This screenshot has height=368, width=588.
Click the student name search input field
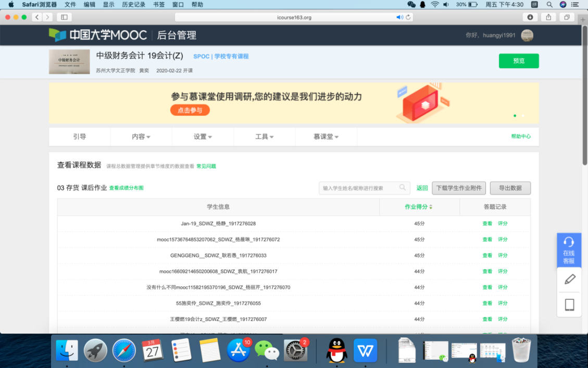click(359, 188)
